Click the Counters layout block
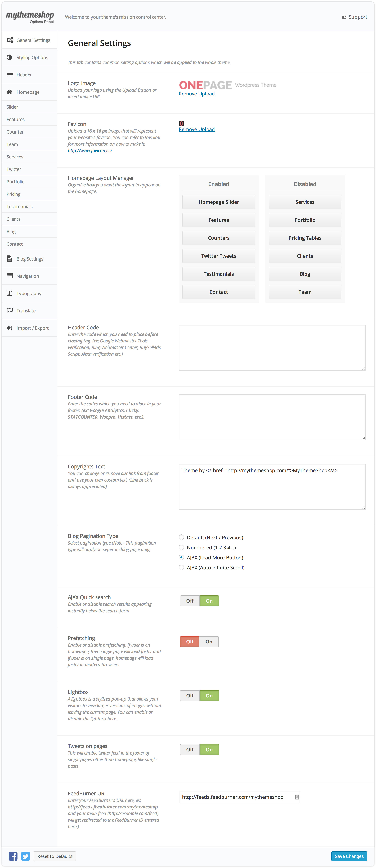Screen dimensions: 376x868 [x=218, y=238]
